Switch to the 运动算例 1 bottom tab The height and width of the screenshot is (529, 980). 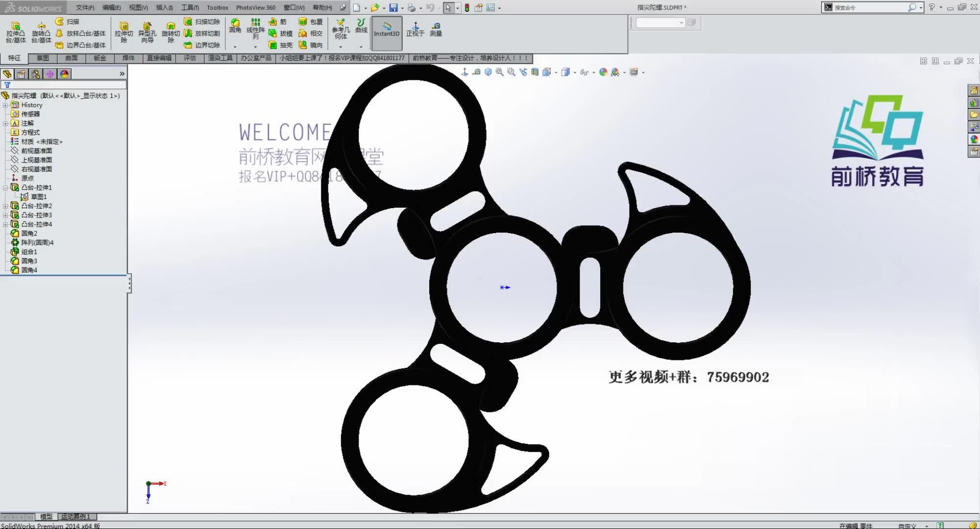(76, 517)
